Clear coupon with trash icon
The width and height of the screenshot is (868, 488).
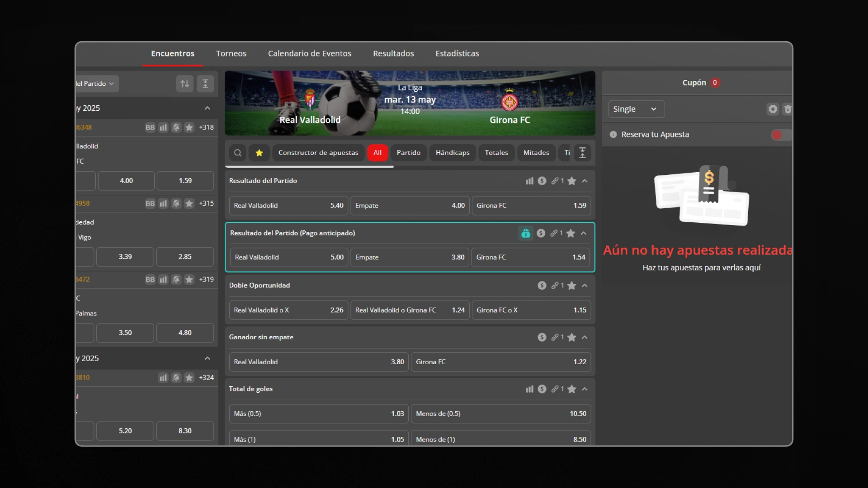(x=788, y=109)
